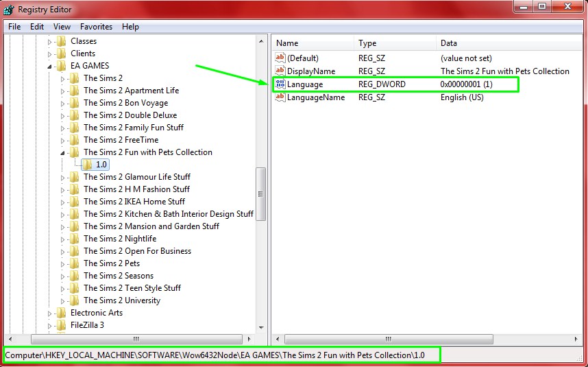Click the folder icon beside The Sims 2 University

75,301
